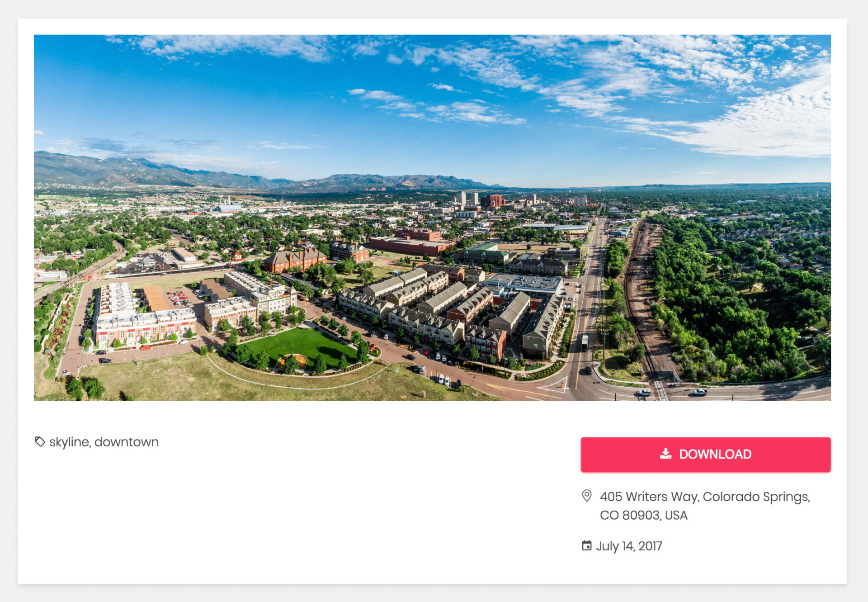Open the skyline tag
Image resolution: width=868 pixels, height=602 pixels.
pyautogui.click(x=69, y=442)
